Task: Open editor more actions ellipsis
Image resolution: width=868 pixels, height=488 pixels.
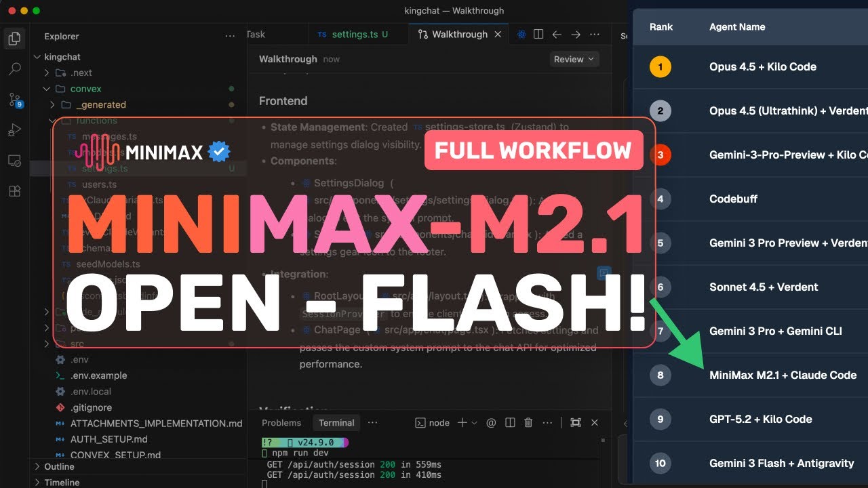Action: pos(594,34)
